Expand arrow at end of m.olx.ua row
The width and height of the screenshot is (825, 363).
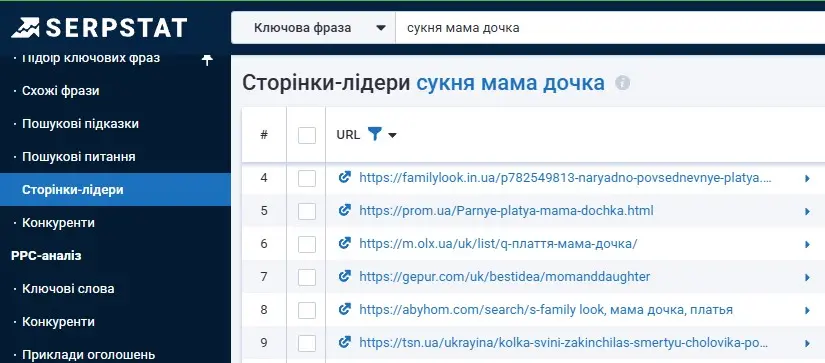click(x=807, y=245)
